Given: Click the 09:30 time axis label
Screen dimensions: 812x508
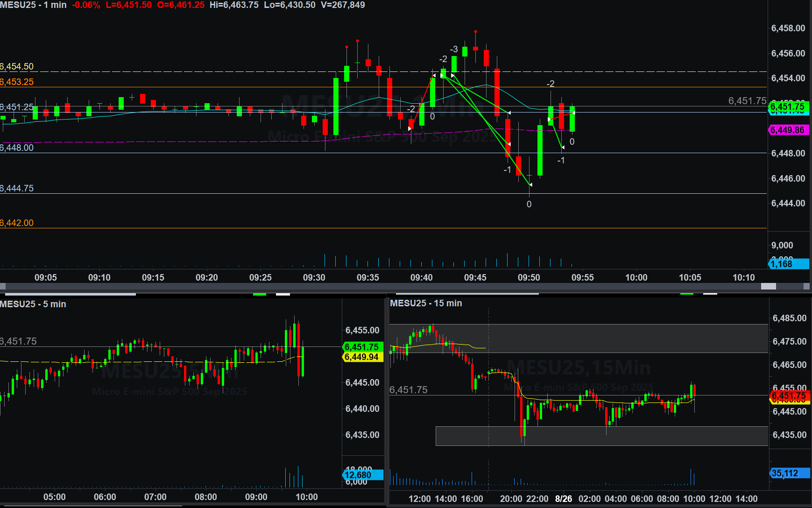Looking at the screenshot, I should pyautogui.click(x=314, y=277).
